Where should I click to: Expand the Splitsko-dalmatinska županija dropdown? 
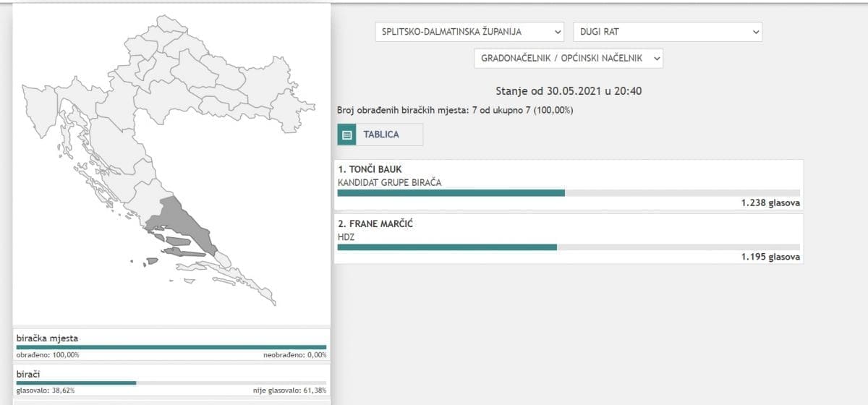click(x=469, y=32)
